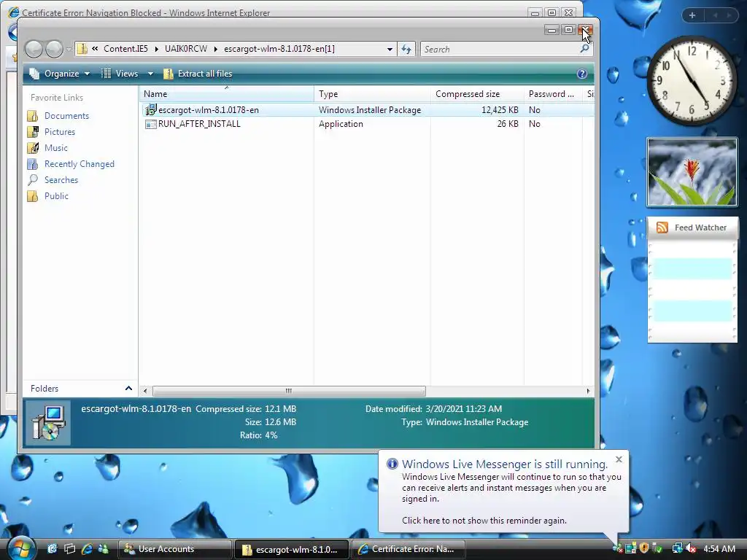
Task: Click the Feed Watcher gadget title
Action: (x=700, y=227)
